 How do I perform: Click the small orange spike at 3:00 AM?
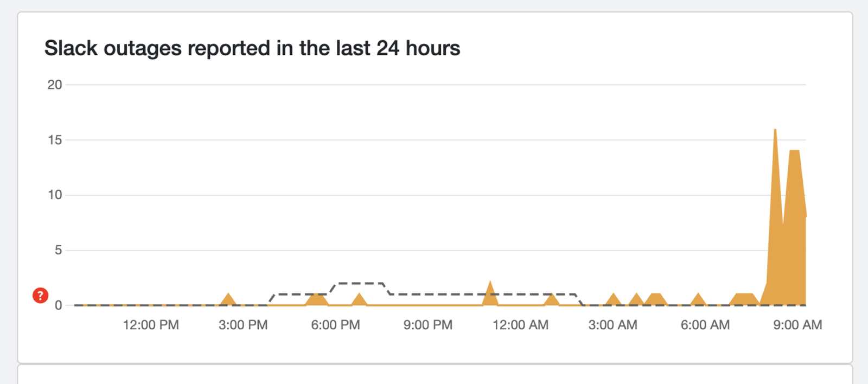coord(613,299)
